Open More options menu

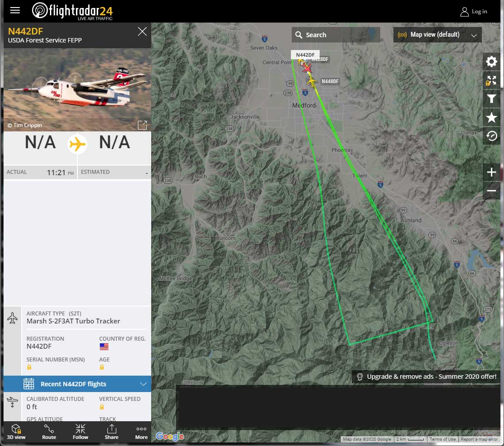[x=141, y=431]
